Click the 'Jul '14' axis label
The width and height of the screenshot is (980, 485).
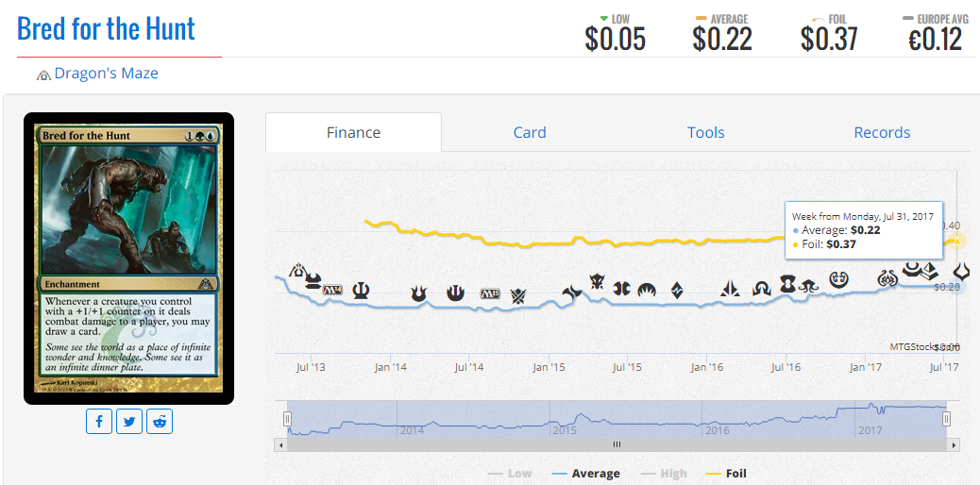coord(469,367)
